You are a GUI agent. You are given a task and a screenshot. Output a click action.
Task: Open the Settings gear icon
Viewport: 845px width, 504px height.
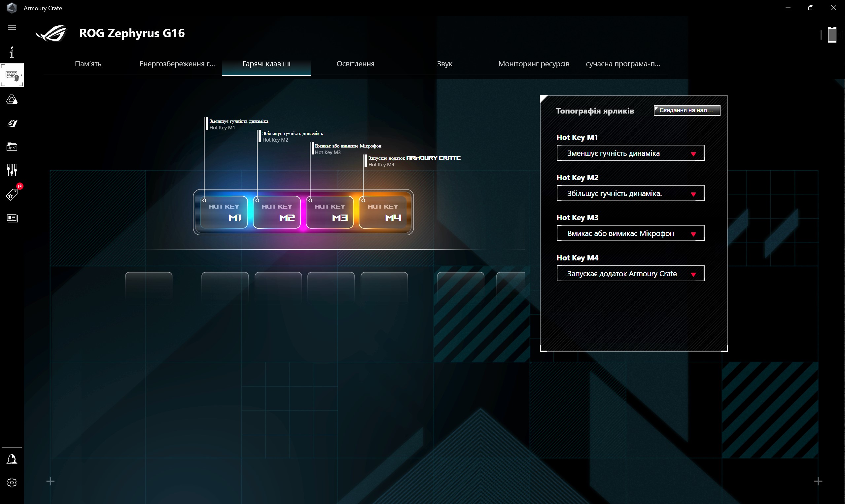[x=12, y=482]
